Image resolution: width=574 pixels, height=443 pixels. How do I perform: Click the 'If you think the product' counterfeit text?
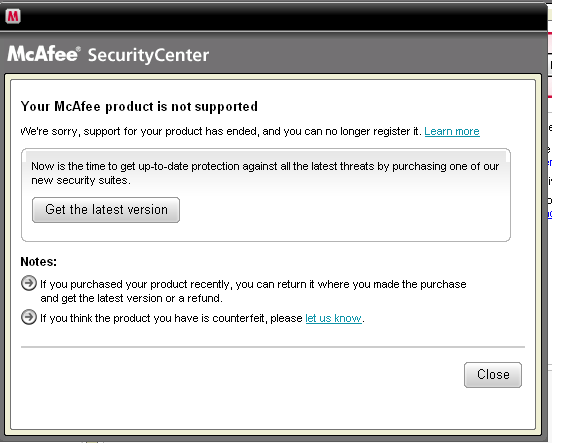(171, 318)
